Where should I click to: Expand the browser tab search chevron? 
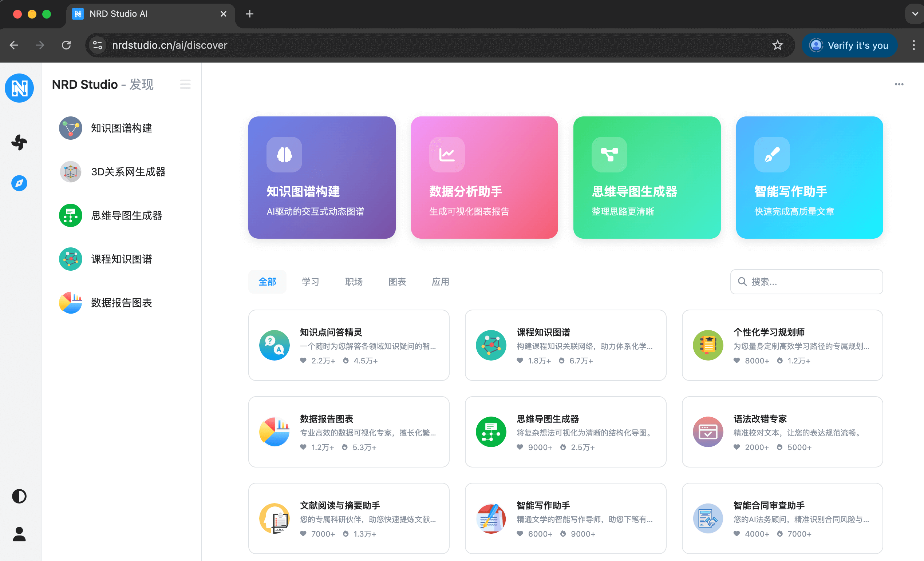point(915,14)
